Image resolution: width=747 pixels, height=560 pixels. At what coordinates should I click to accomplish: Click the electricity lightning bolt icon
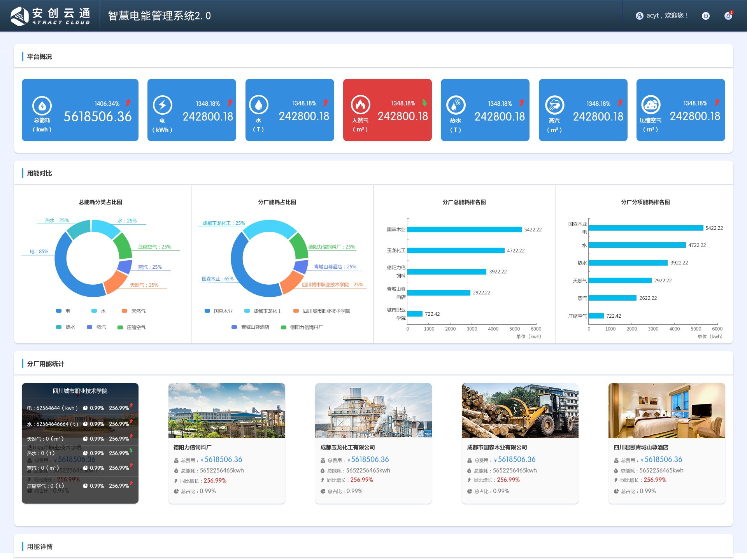[162, 105]
